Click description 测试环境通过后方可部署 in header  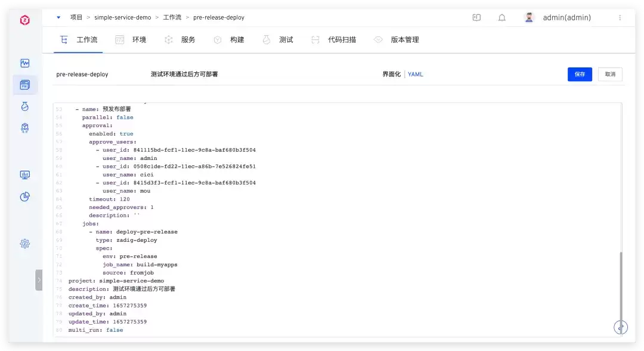(x=184, y=75)
